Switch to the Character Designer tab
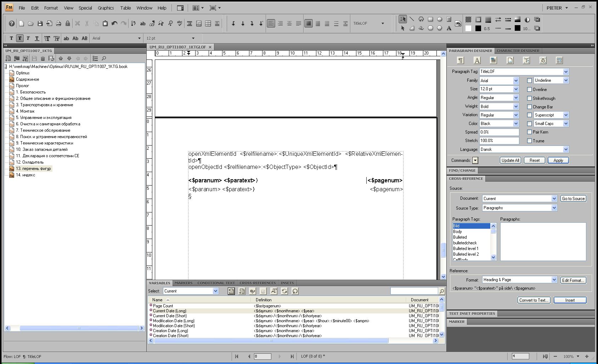The image size is (598, 364). [x=518, y=51]
